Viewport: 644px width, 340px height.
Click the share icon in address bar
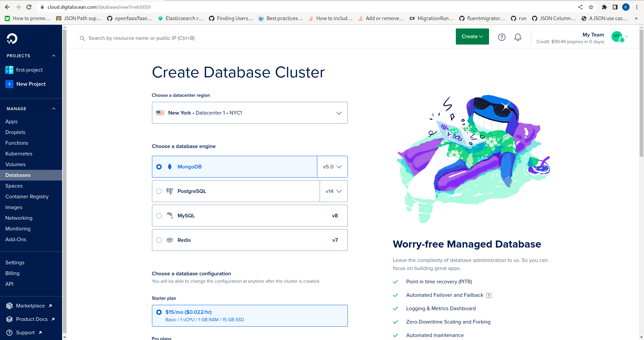(x=580, y=7)
